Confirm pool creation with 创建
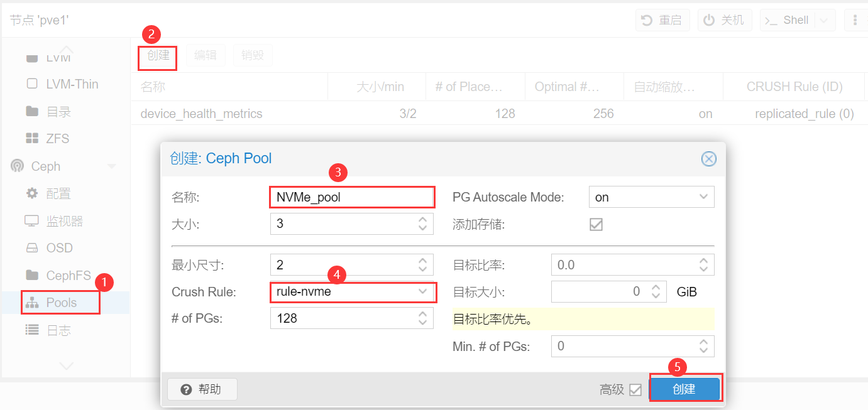This screenshot has height=410, width=868. coord(684,389)
